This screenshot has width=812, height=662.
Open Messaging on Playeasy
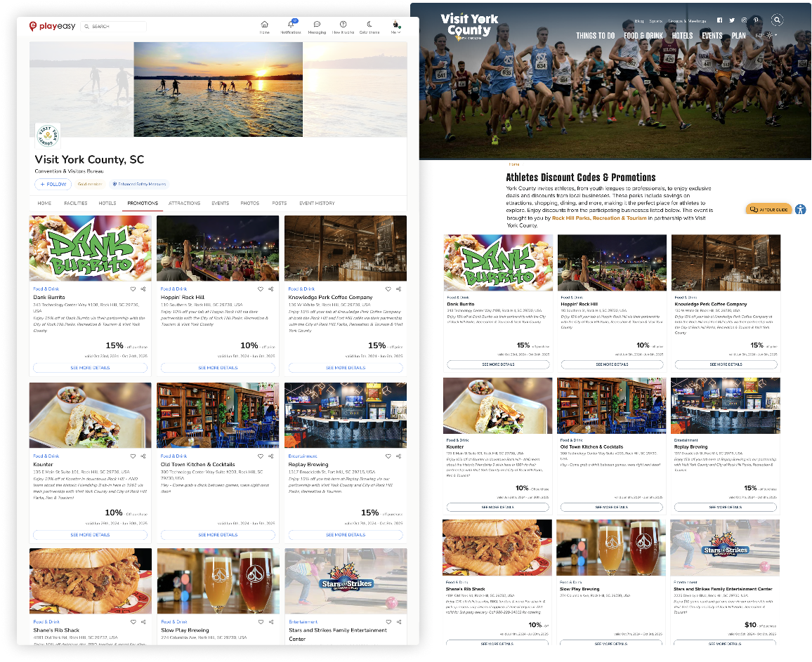pos(317,25)
